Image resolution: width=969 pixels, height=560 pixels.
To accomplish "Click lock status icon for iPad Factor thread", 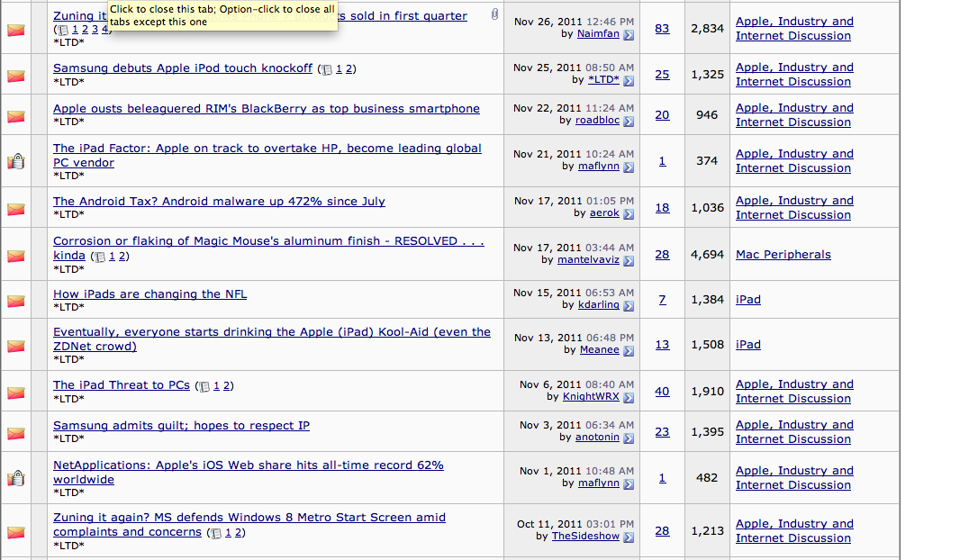I will [x=16, y=161].
